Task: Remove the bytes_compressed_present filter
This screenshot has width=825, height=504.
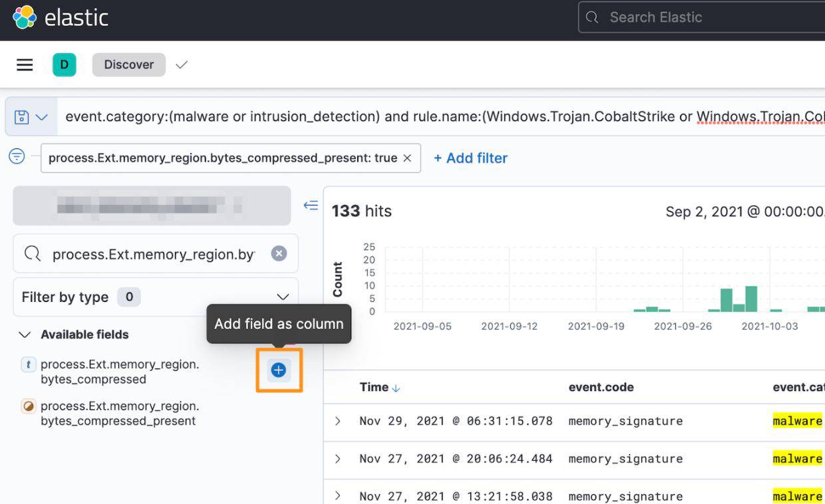Action: coord(407,158)
